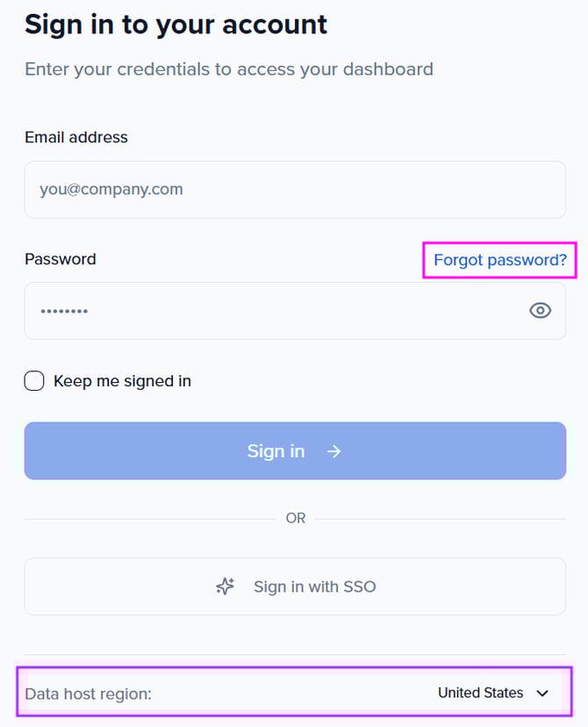The width and height of the screenshot is (588, 727).
Task: Click the "Password" field label
Action: pyautogui.click(x=61, y=259)
